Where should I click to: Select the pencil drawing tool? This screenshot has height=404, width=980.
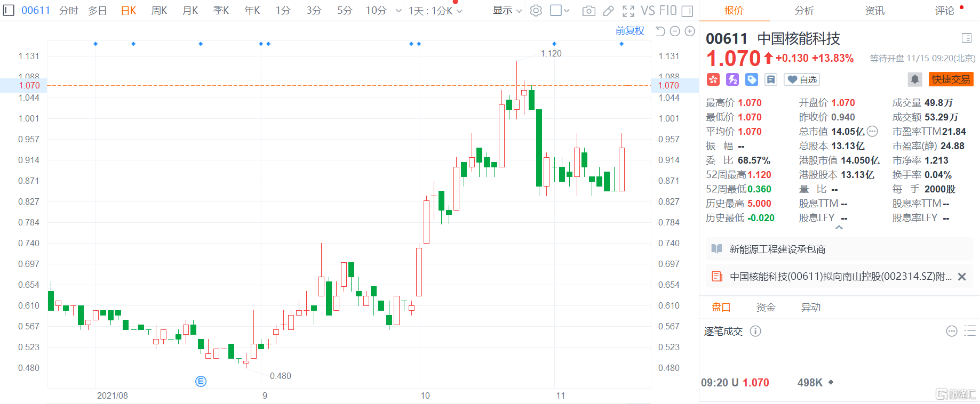pos(608,11)
